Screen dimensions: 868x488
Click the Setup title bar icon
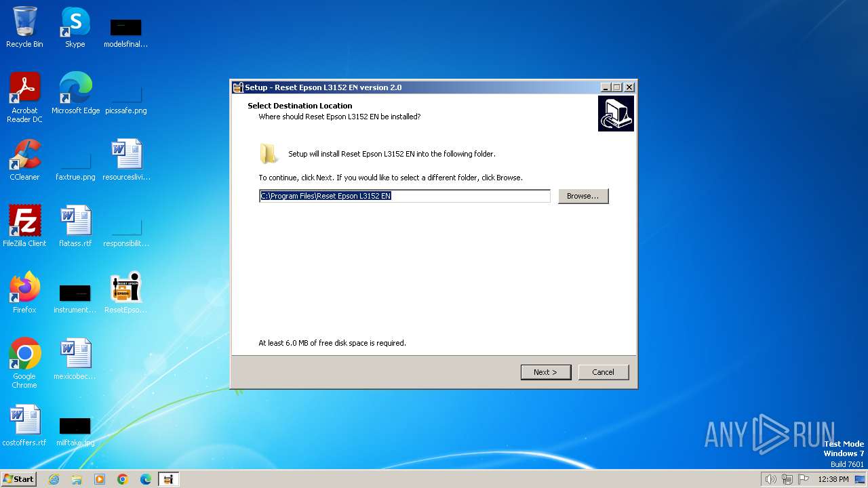(x=238, y=87)
